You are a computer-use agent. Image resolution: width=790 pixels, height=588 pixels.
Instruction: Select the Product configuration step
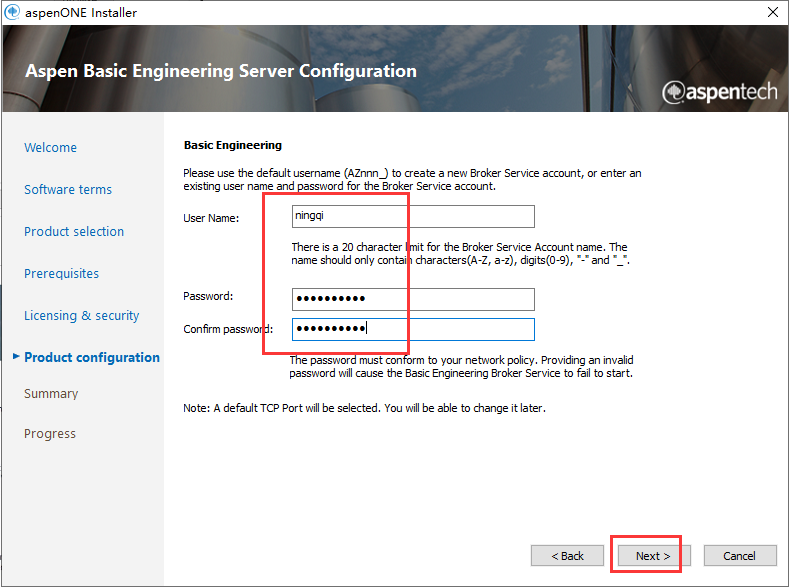pos(92,358)
